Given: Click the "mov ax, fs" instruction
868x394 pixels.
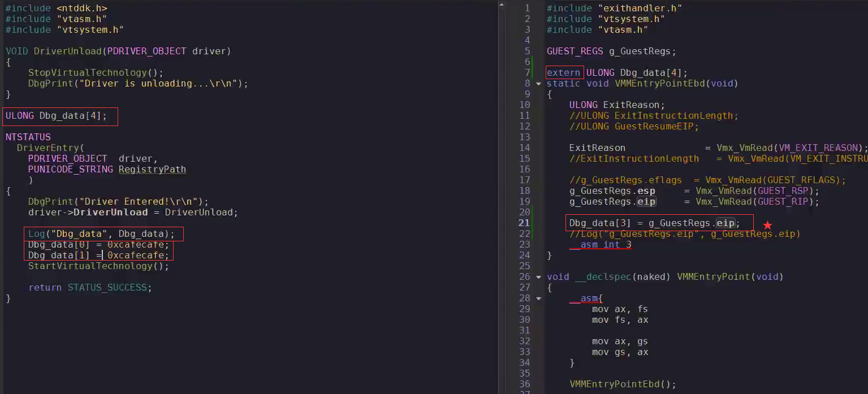Looking at the screenshot, I should point(620,309).
